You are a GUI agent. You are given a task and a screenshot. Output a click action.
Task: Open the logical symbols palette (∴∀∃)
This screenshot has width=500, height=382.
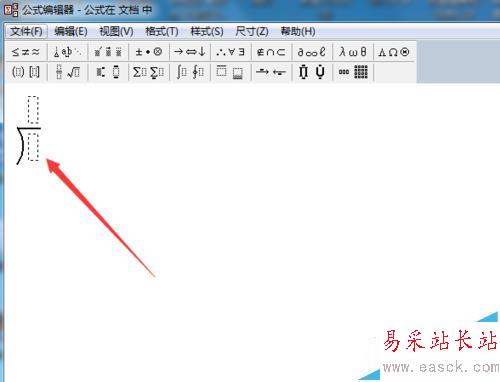pyautogui.click(x=231, y=52)
